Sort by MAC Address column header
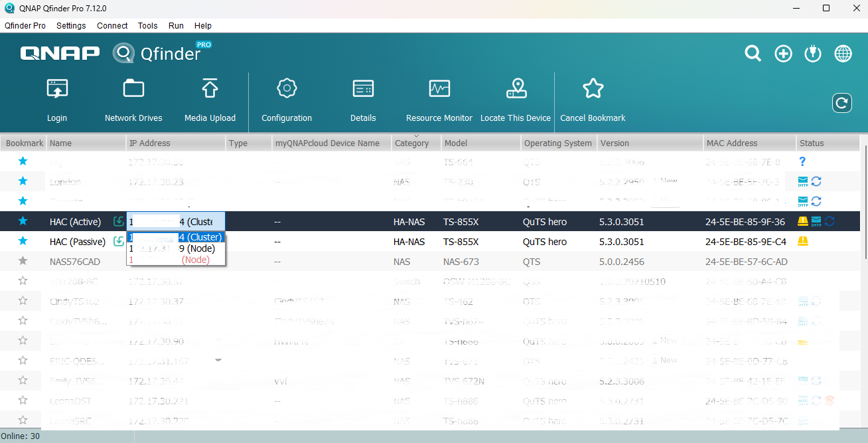The width and height of the screenshot is (868, 443). [x=750, y=143]
